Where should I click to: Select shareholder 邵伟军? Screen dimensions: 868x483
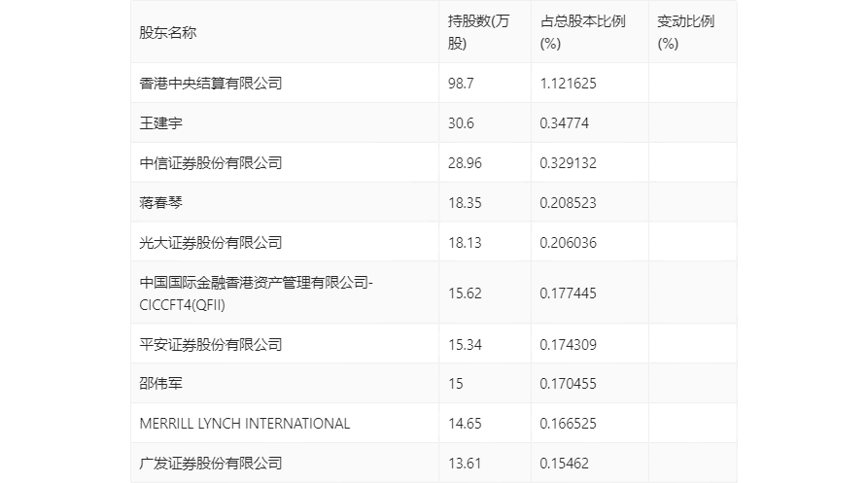point(160,384)
